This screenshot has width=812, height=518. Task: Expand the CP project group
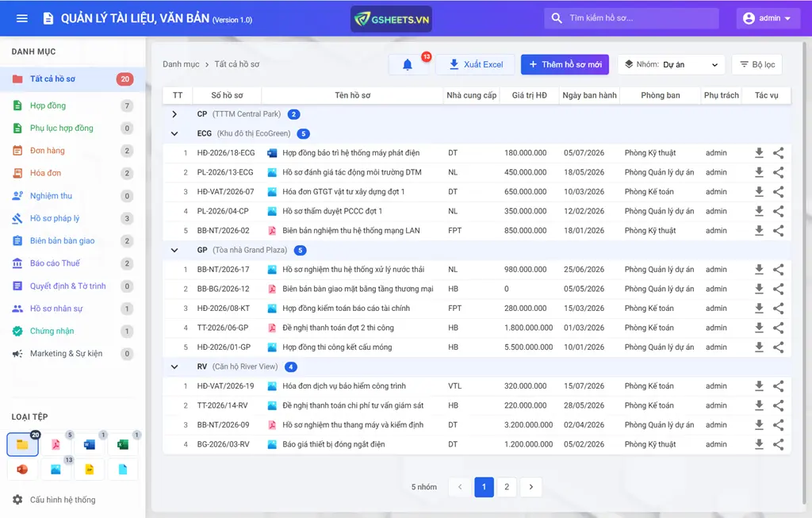pyautogui.click(x=174, y=114)
